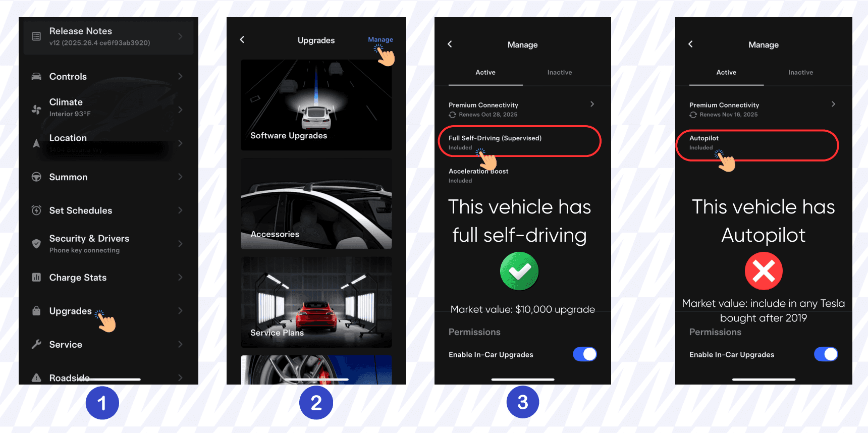Viewport: 868px width, 433px height.
Task: Click the Service wrench icon
Action: 36,344
